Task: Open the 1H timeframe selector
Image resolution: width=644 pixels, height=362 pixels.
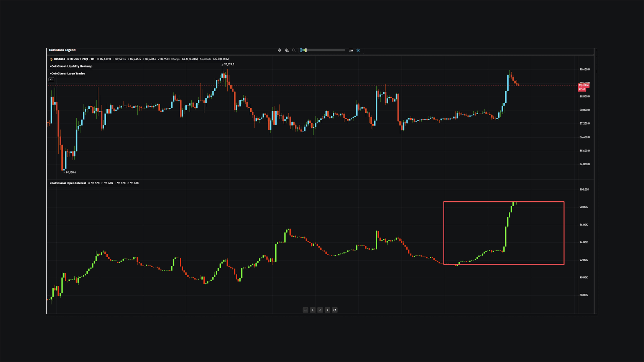Action: point(92,59)
